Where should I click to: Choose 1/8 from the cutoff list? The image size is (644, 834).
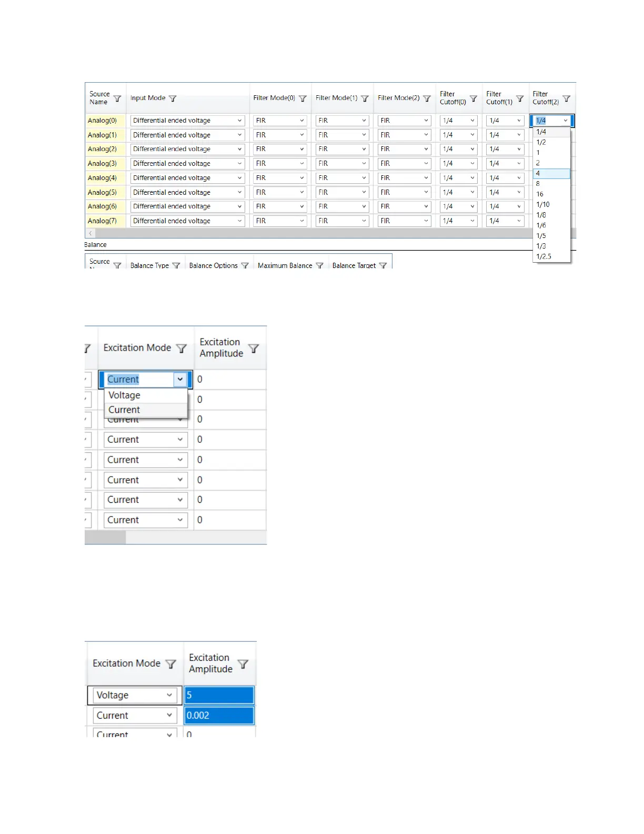point(551,215)
